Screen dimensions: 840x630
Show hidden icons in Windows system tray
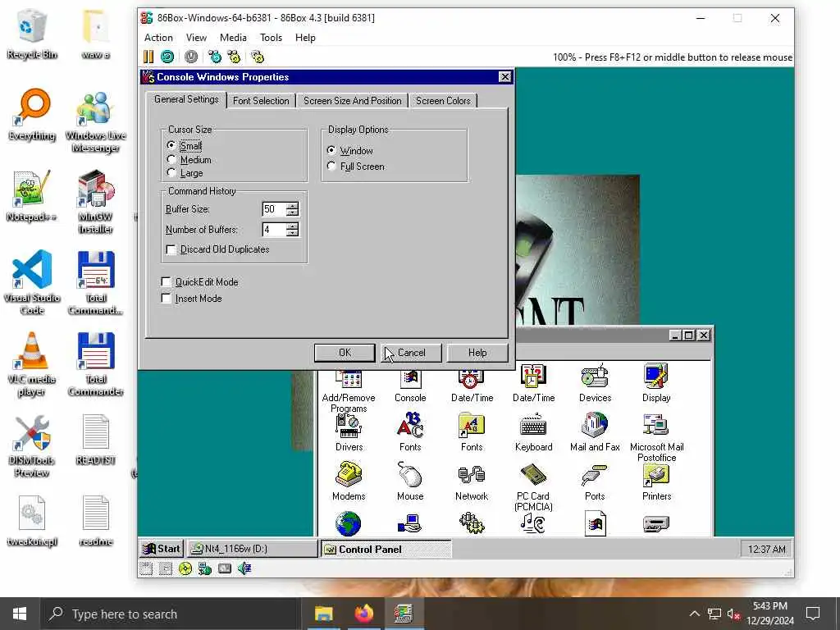[x=694, y=614]
